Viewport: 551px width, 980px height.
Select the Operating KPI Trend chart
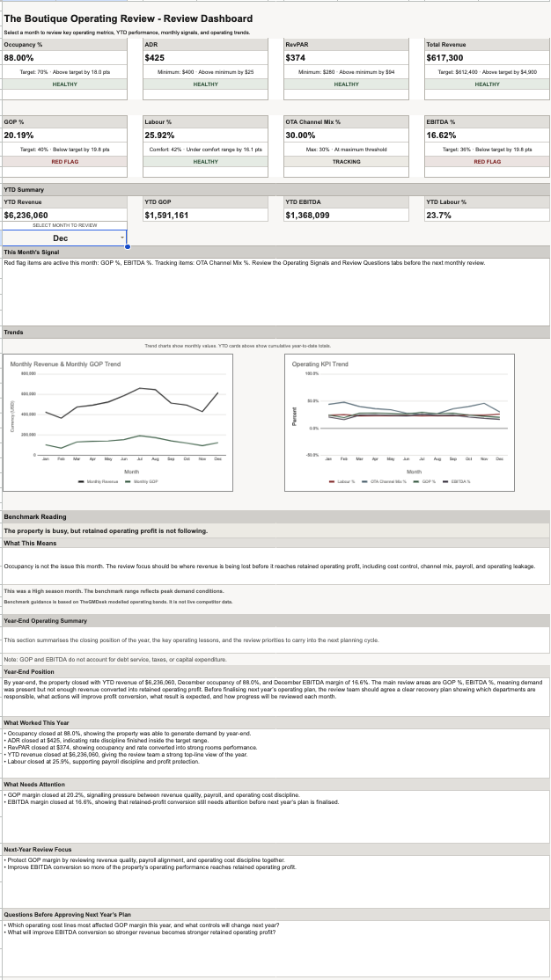tap(399, 422)
